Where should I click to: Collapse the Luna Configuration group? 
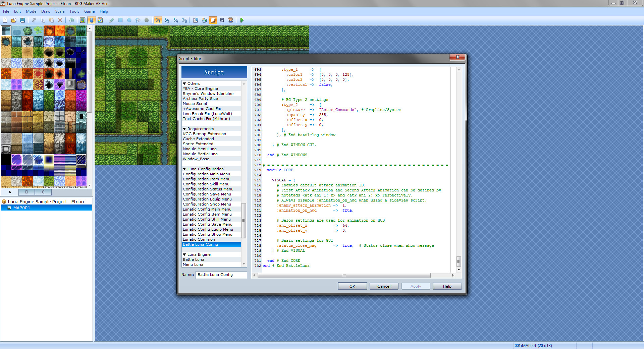[185, 169]
